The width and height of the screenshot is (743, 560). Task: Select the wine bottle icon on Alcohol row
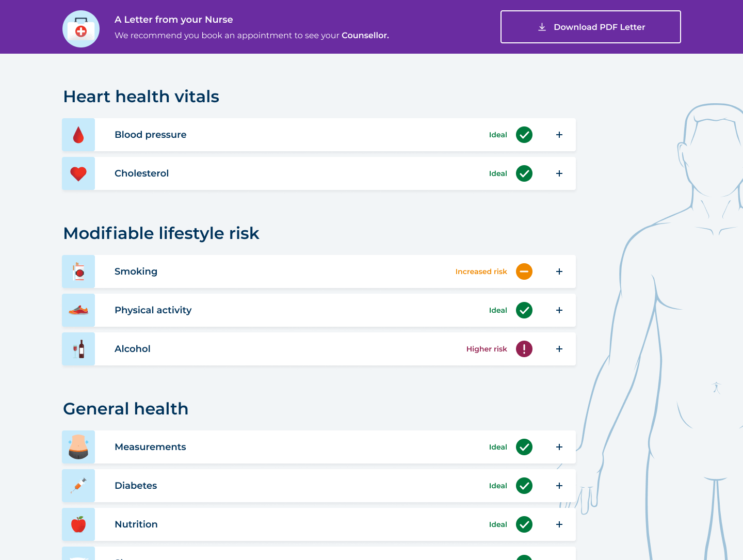[x=78, y=349]
